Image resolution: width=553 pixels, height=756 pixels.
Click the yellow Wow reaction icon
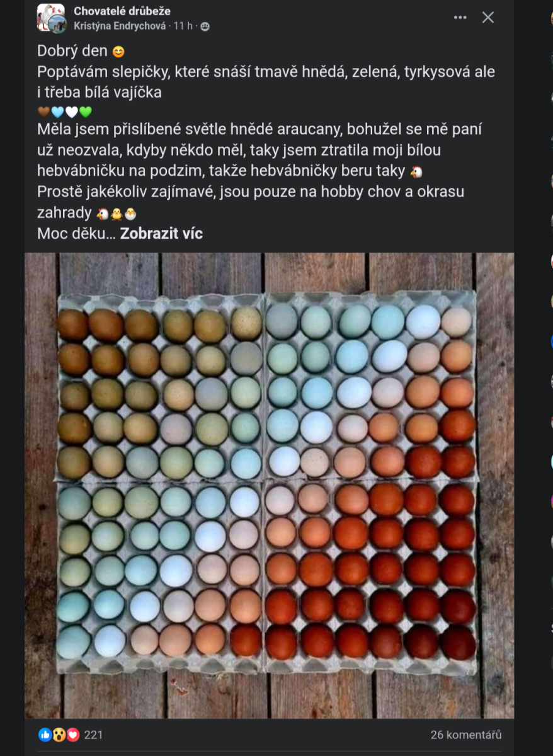pos(59,735)
